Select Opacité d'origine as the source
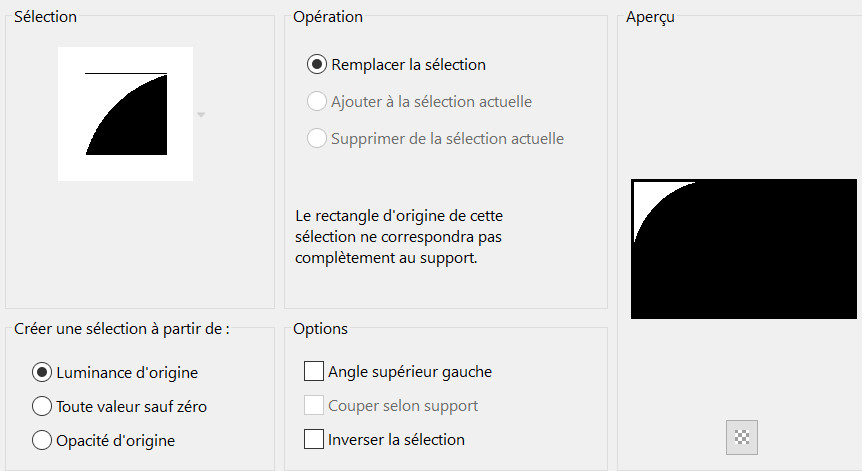Screen dimensions: 862x471 pos(42,439)
